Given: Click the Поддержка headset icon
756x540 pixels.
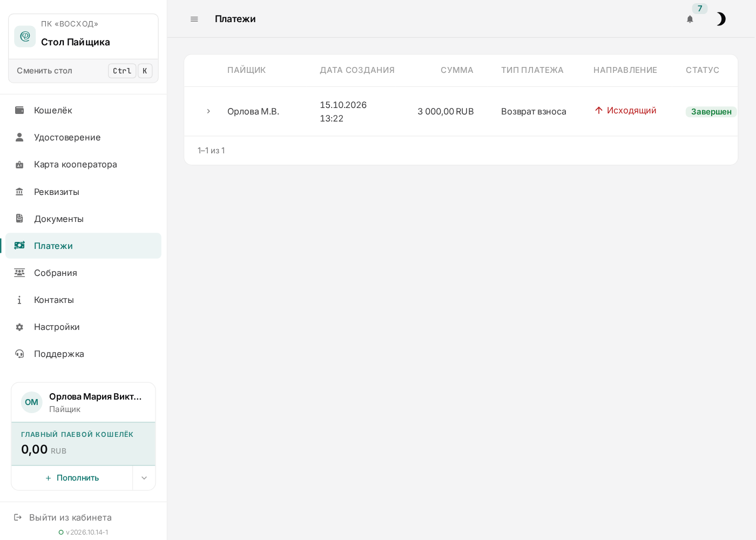Looking at the screenshot, I should tap(19, 354).
